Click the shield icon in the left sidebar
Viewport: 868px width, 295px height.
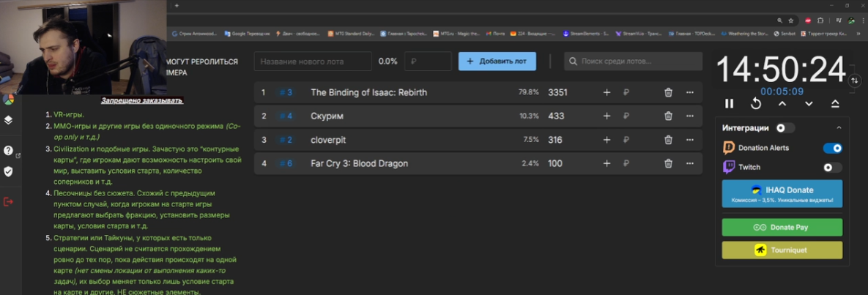[x=8, y=171]
